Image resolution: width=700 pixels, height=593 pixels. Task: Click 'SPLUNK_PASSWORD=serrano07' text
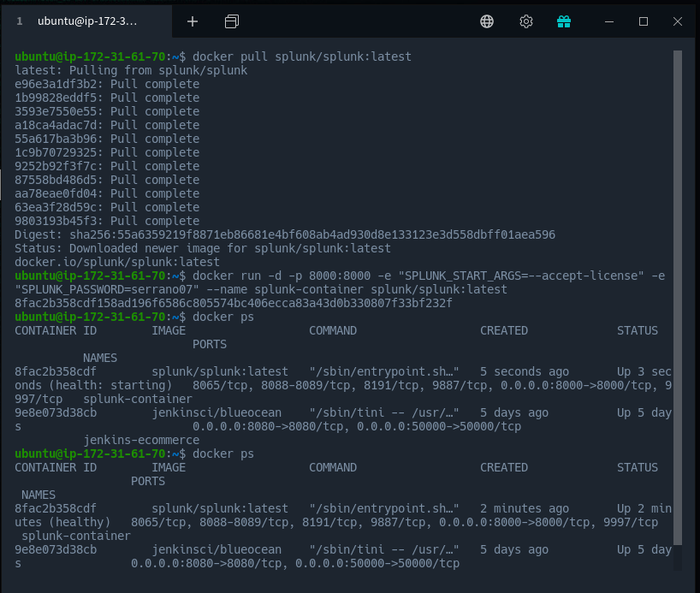pos(107,290)
